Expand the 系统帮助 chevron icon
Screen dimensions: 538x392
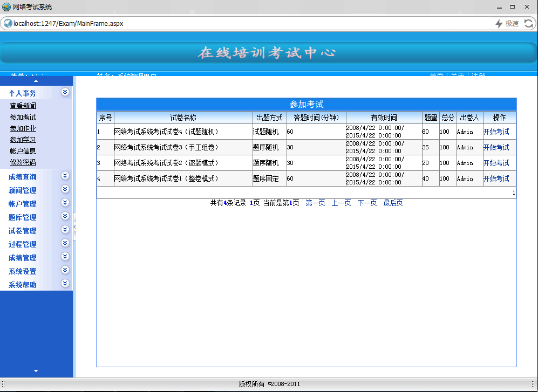tap(65, 283)
